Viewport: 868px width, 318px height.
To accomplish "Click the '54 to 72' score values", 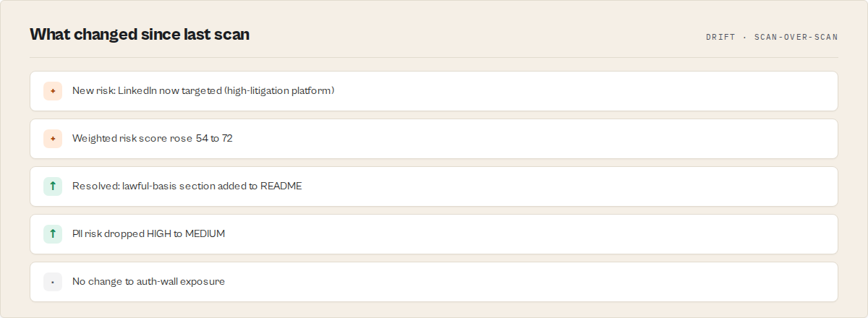I will coord(214,139).
